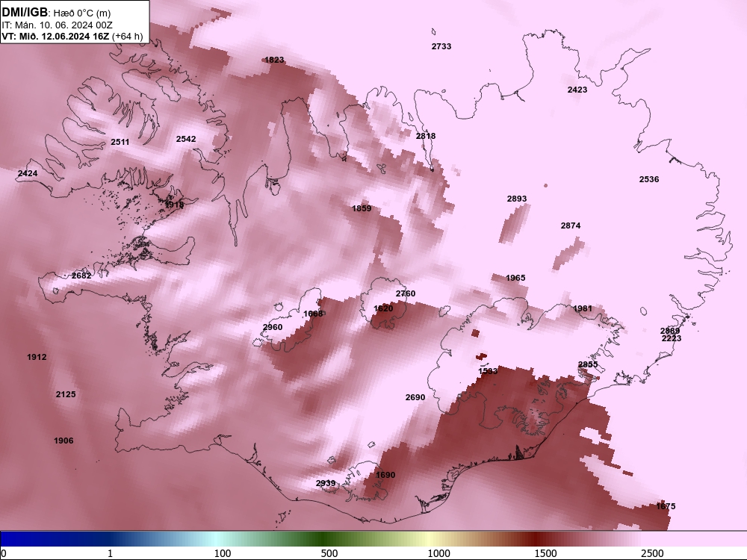The width and height of the screenshot is (747, 560).
Task: Select the 2818 label on the map
Action: click(x=426, y=136)
